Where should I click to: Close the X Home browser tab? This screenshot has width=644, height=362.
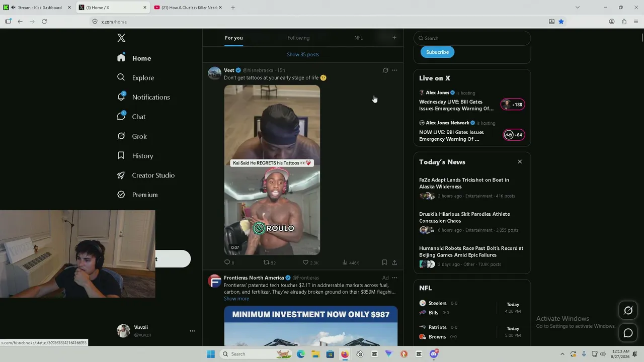click(145, 8)
